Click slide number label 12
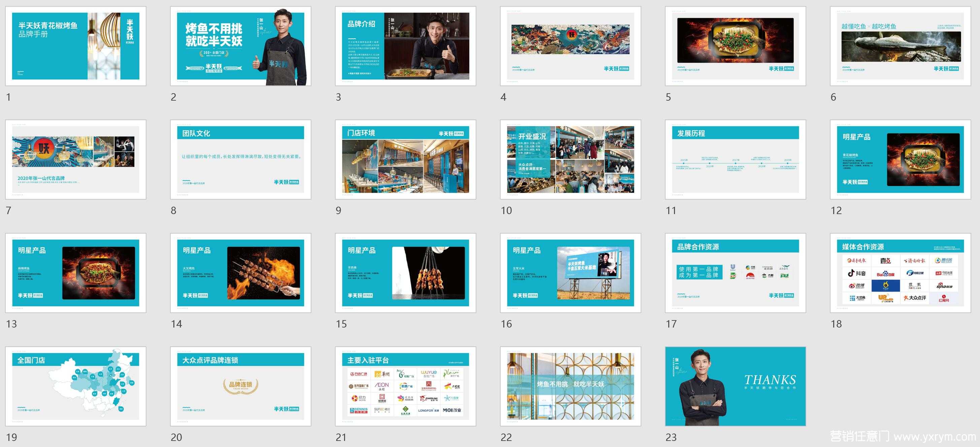The width and height of the screenshot is (980, 447). point(836,210)
